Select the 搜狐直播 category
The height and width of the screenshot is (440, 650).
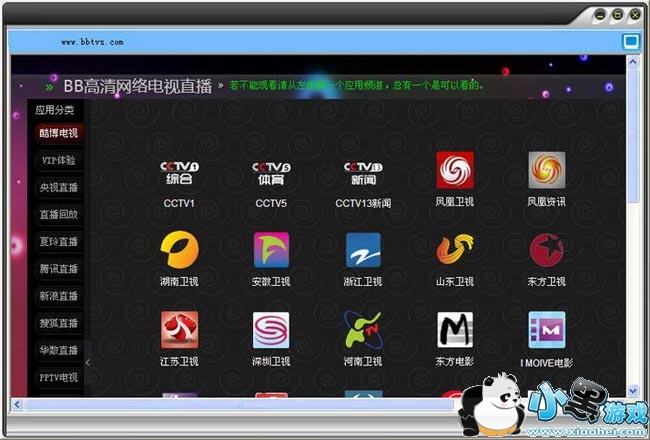[59, 323]
